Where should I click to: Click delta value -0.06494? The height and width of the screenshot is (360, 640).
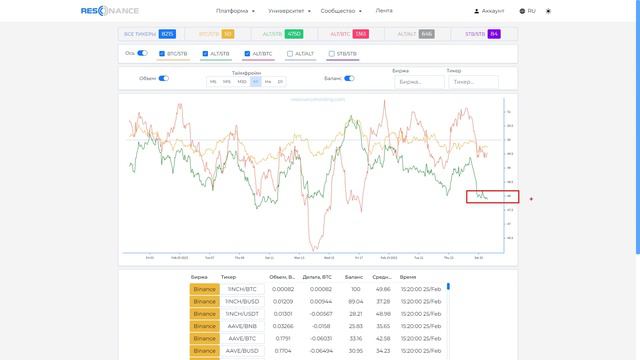point(321,351)
